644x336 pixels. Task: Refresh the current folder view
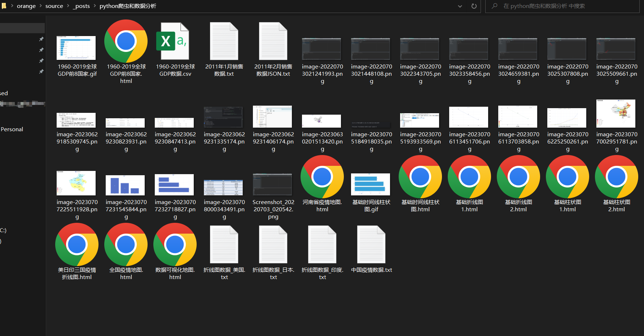(474, 6)
